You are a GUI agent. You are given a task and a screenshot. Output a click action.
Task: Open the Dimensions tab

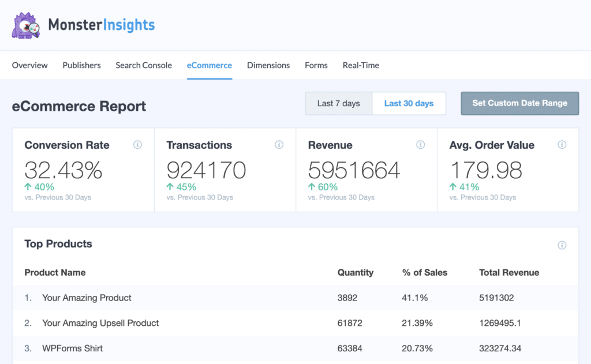[x=268, y=65]
